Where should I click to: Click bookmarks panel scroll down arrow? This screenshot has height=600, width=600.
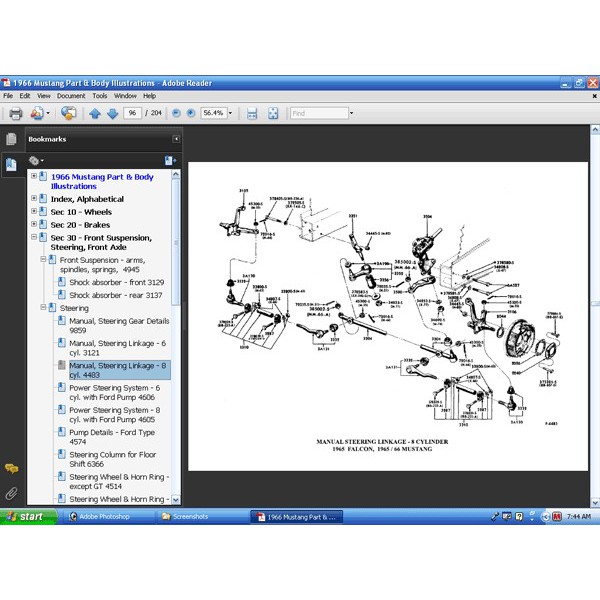tap(176, 500)
